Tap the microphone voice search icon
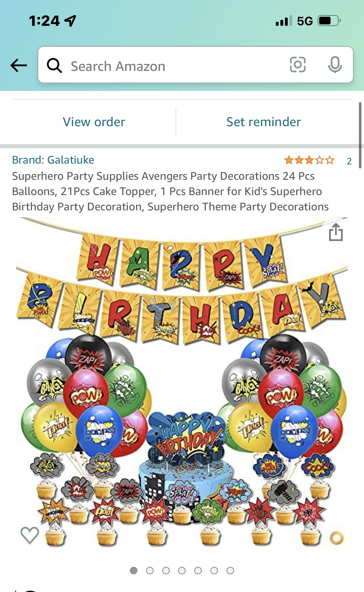This screenshot has height=592, width=364. pyautogui.click(x=335, y=65)
